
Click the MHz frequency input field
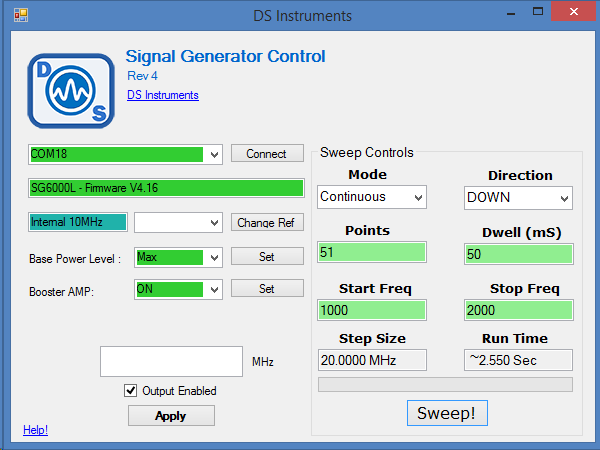pos(171,361)
